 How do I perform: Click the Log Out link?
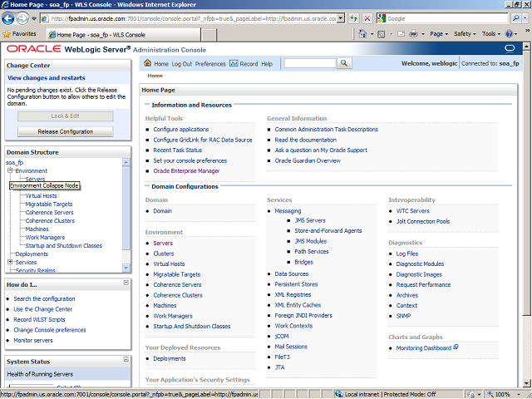181,64
